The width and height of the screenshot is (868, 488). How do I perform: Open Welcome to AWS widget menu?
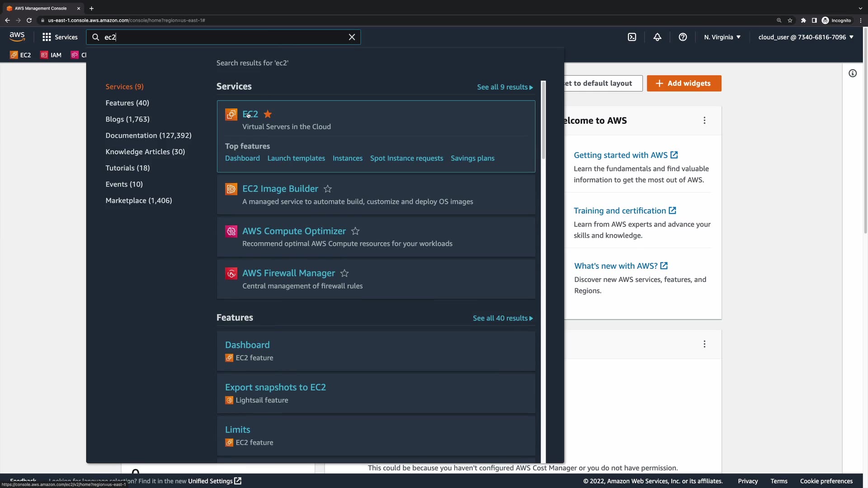[704, 120]
